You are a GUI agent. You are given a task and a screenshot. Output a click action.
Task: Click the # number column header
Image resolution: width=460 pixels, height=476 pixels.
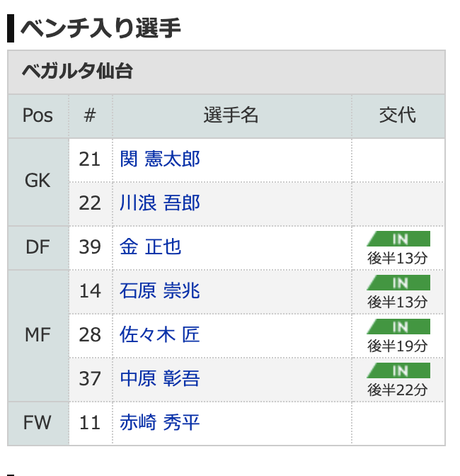(x=90, y=115)
